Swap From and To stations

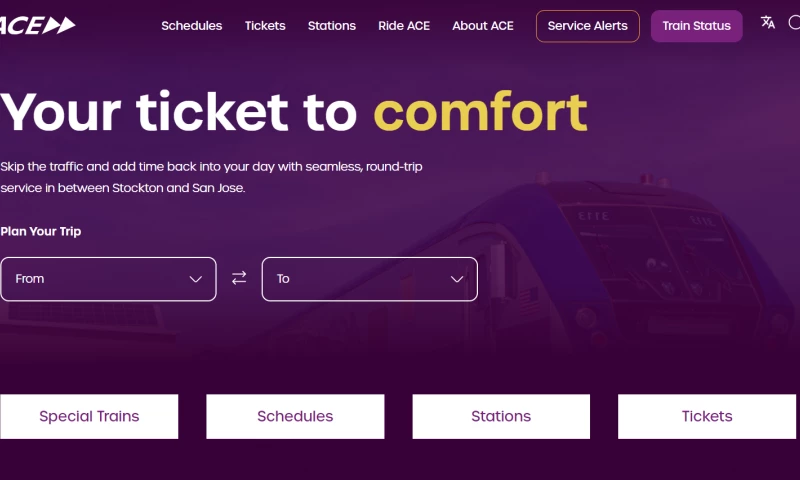239,279
